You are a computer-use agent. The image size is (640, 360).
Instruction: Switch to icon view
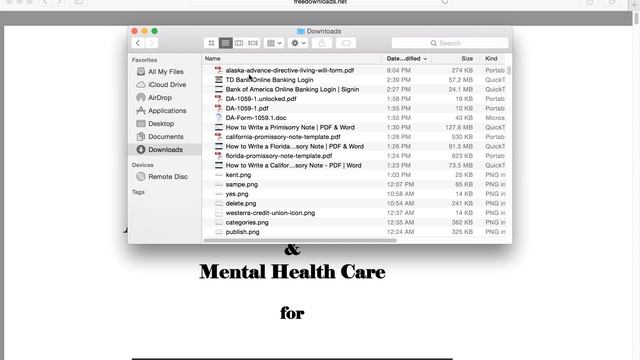tap(211, 43)
